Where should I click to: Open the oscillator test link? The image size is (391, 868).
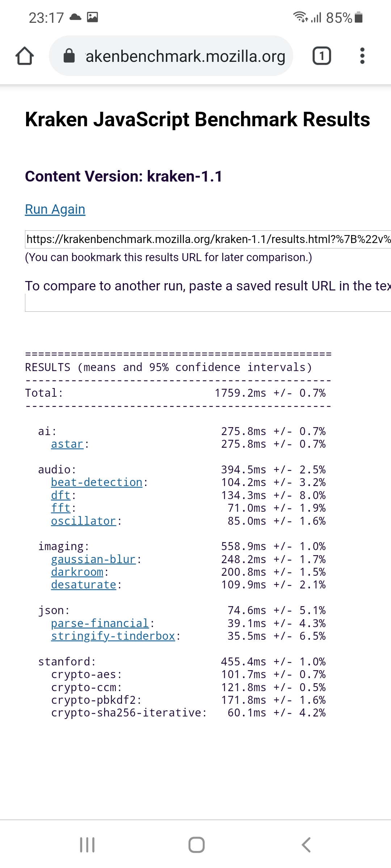pyautogui.click(x=83, y=521)
